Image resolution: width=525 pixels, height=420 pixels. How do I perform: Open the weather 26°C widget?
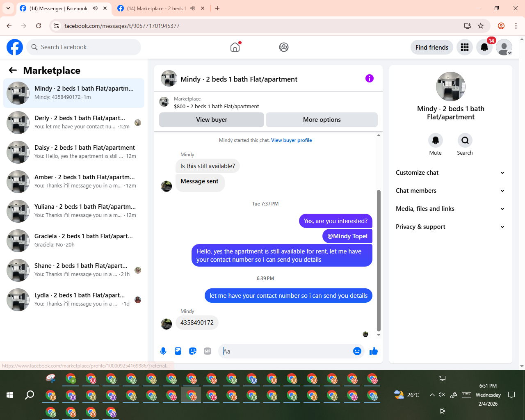coord(407,395)
